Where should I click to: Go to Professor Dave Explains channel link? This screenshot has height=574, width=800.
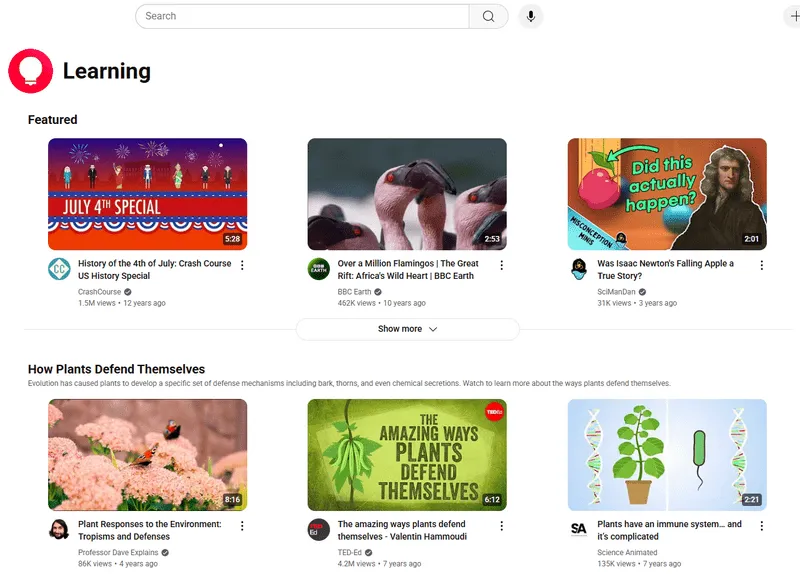118,553
